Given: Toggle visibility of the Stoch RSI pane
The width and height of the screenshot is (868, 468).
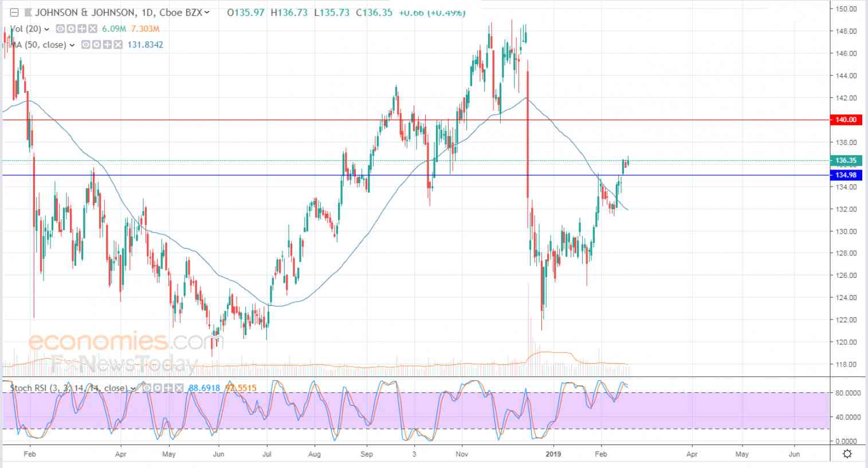Looking at the screenshot, I should click(x=147, y=388).
